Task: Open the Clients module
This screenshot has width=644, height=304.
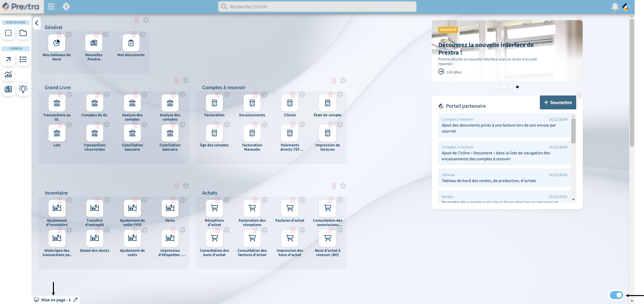Action: click(290, 103)
